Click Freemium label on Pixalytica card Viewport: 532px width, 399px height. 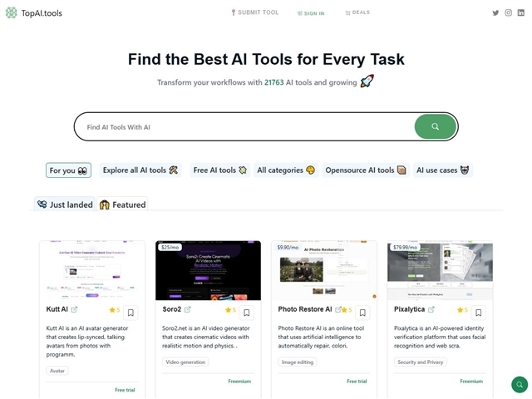[x=471, y=382]
